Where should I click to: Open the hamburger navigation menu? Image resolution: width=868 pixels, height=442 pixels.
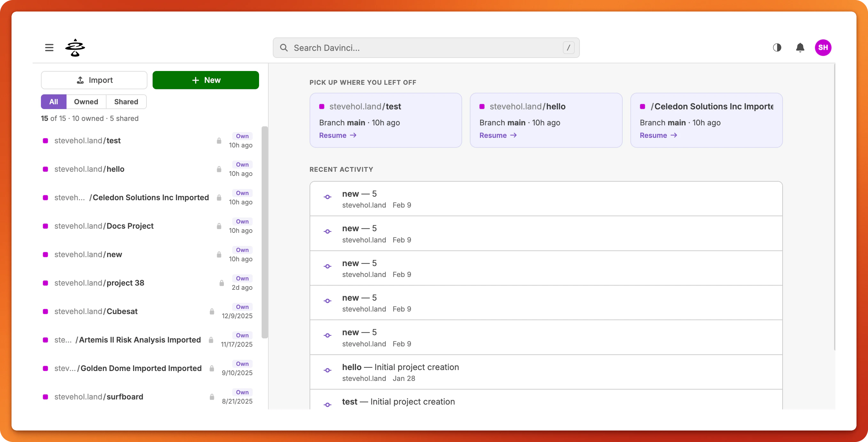click(x=49, y=48)
